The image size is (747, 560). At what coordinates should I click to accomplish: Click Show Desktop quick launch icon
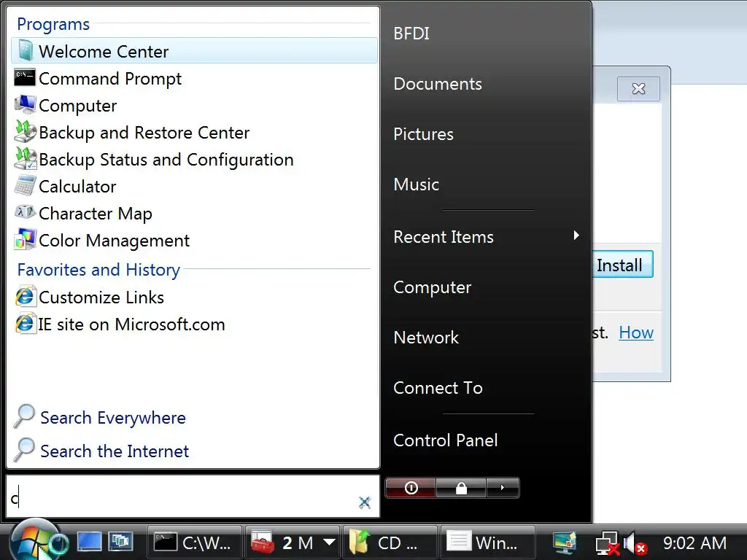pos(90,542)
